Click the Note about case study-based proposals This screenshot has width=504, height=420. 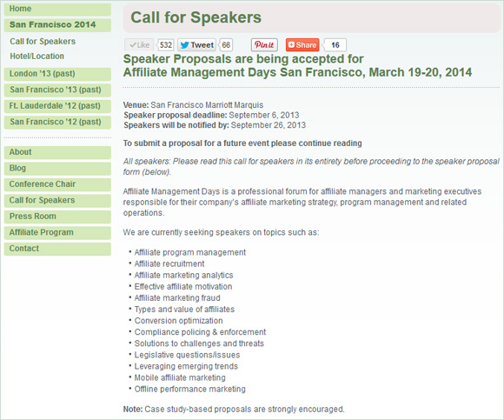point(234,410)
